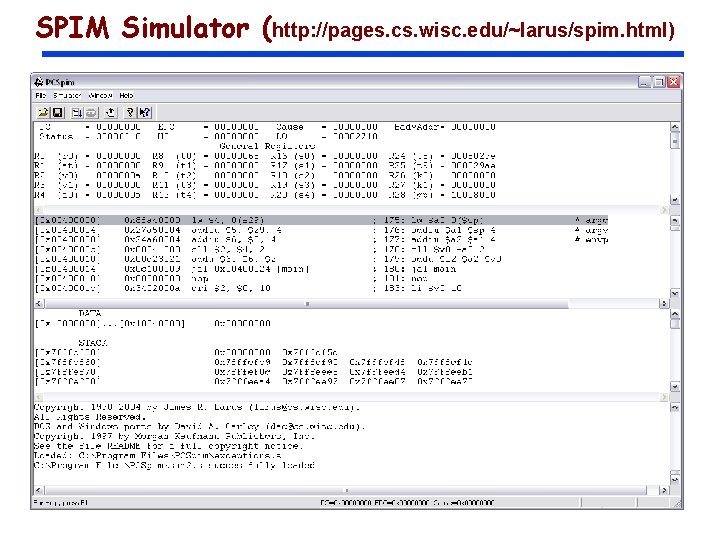The width and height of the screenshot is (720, 540).
Task: Click the text segment pane scroll-down arrow
Action: 675,293
